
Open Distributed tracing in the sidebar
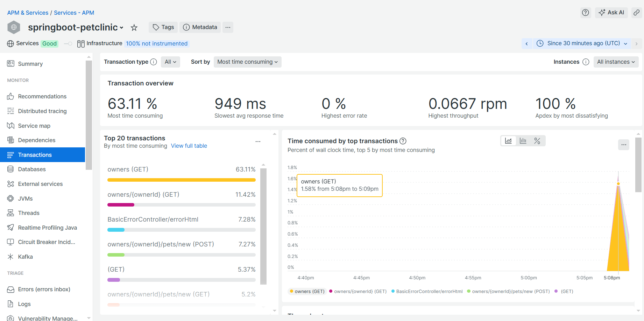coord(43,111)
